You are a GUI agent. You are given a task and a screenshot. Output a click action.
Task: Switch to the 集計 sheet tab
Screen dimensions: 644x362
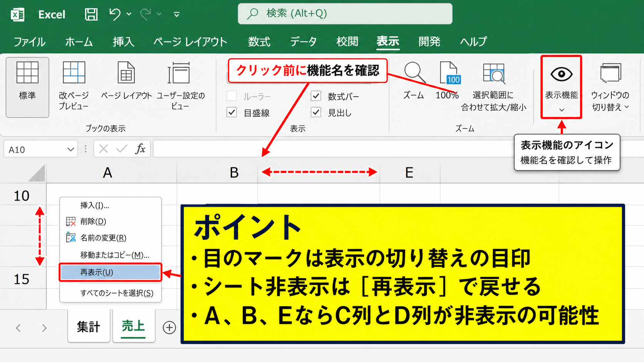click(89, 327)
